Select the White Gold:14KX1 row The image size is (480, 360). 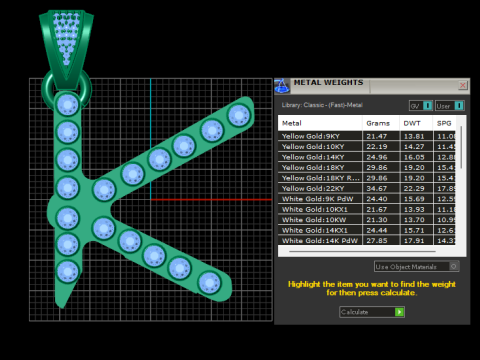367,230
